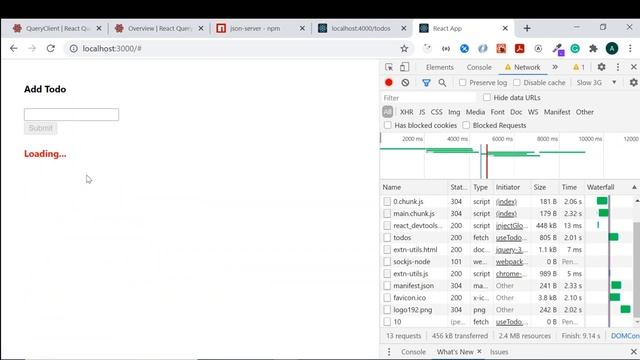Select the sockjs-node request name

tap(412, 262)
